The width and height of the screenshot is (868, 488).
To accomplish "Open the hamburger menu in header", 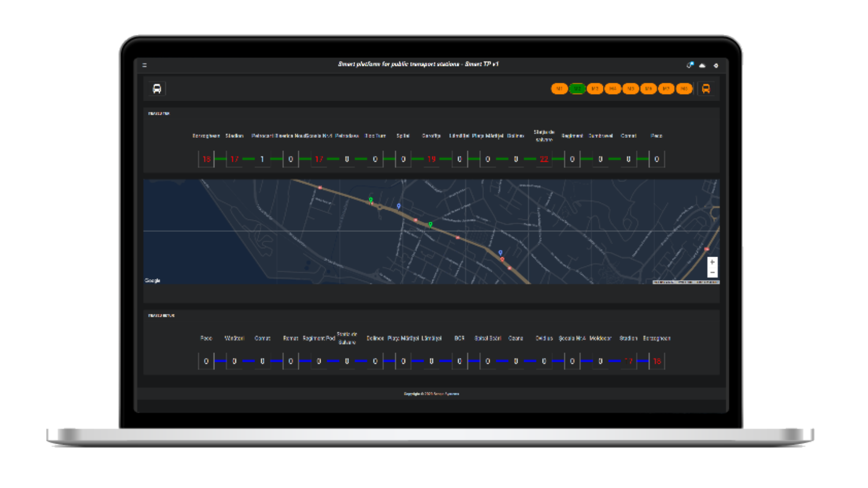I will [145, 65].
